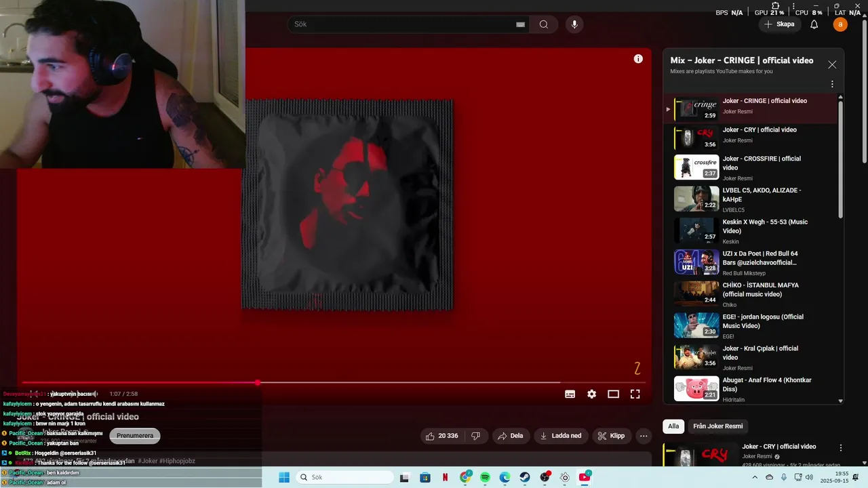This screenshot has width=868, height=488.
Task: Open YouTube notifications bell
Action: tap(814, 24)
